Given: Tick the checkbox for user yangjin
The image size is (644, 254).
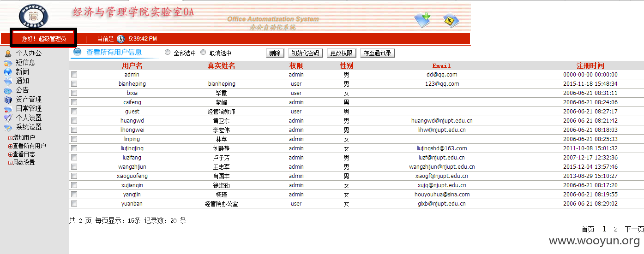Looking at the screenshot, I should (x=74, y=195).
